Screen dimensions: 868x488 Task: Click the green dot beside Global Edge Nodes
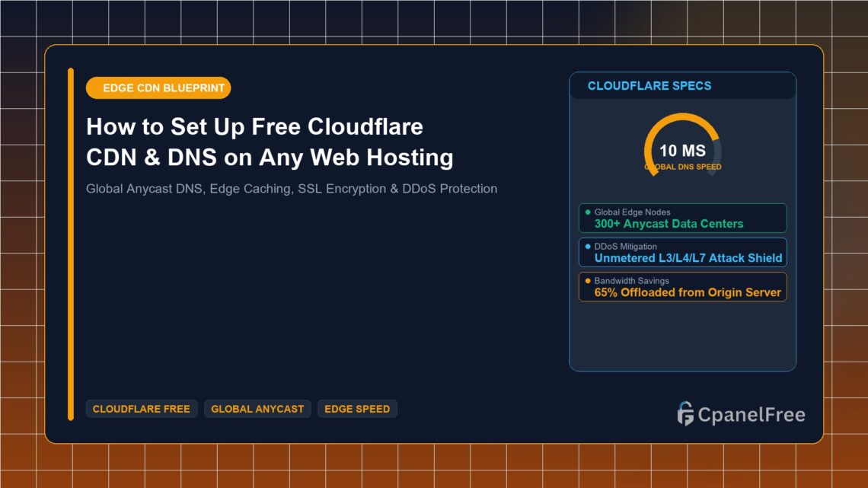588,212
